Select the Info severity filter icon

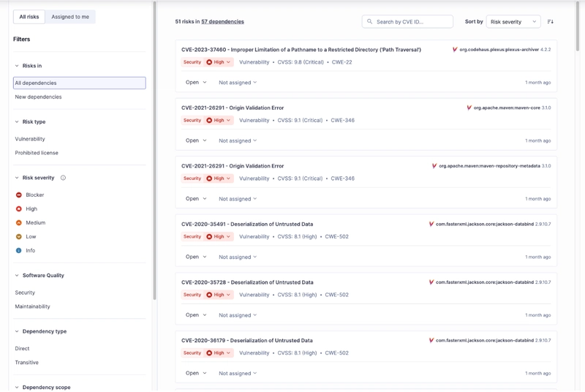pyautogui.click(x=19, y=251)
